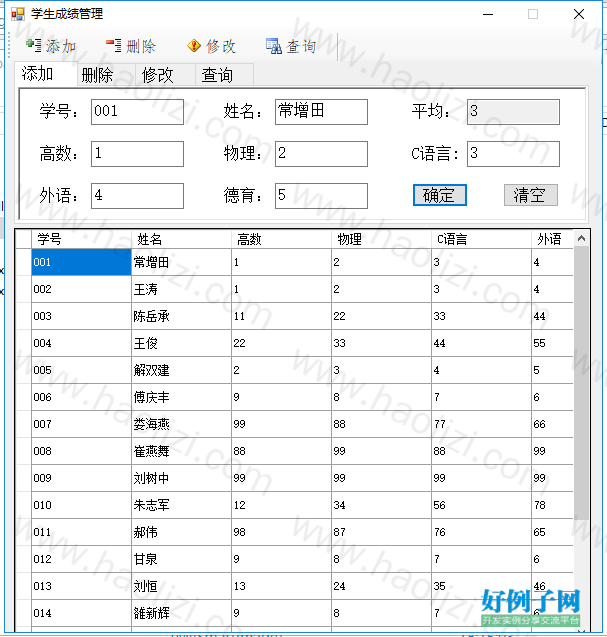The height and width of the screenshot is (637, 607).
Task: Click the 外语 column header
Action: [553, 239]
